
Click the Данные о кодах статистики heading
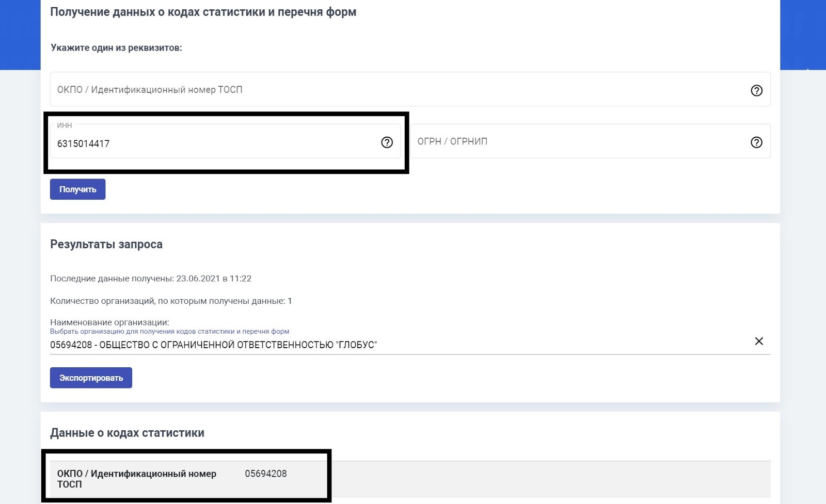(127, 433)
